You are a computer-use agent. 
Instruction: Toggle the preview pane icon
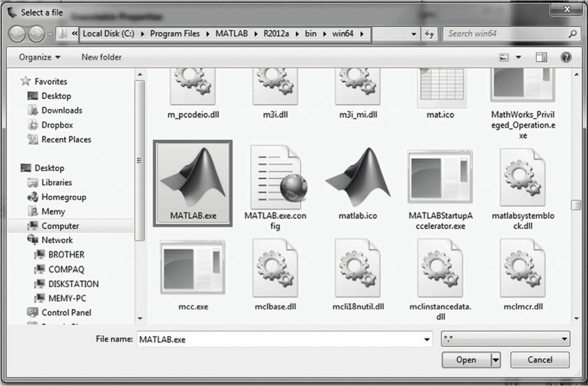click(541, 57)
